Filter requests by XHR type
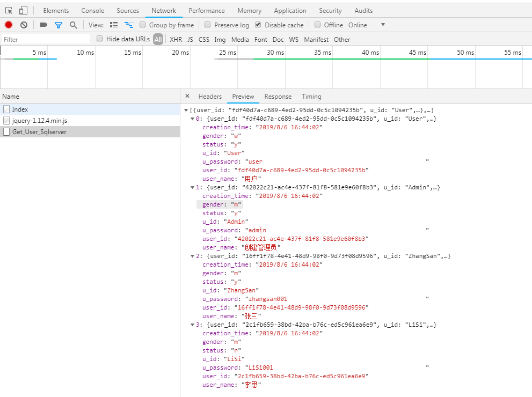 pyautogui.click(x=176, y=40)
